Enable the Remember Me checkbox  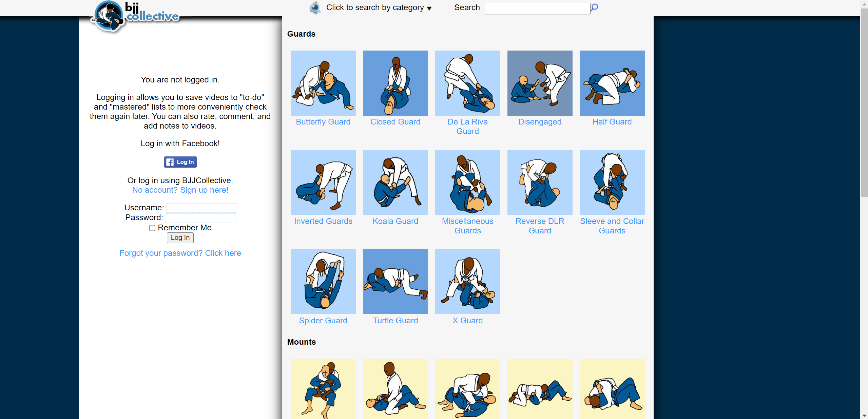[152, 228]
